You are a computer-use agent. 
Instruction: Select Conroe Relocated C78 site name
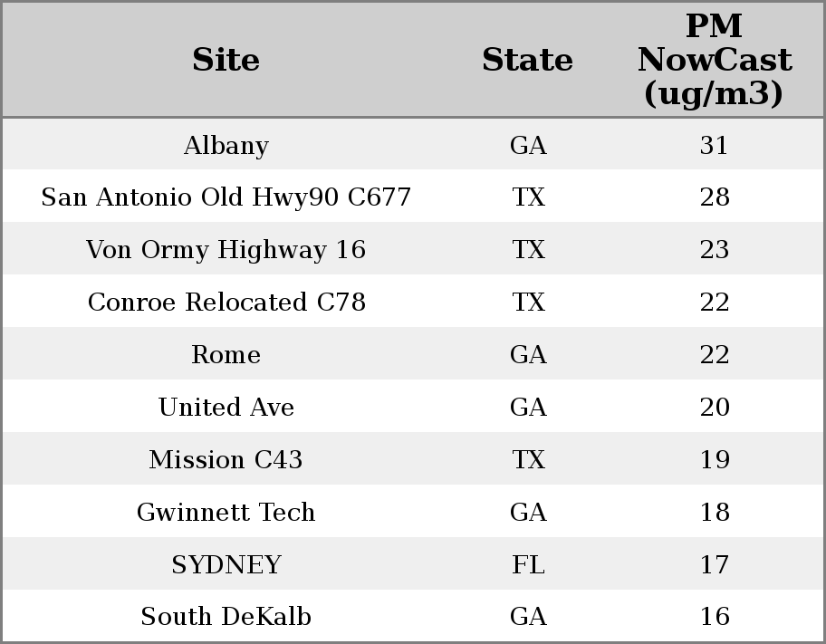point(226,303)
